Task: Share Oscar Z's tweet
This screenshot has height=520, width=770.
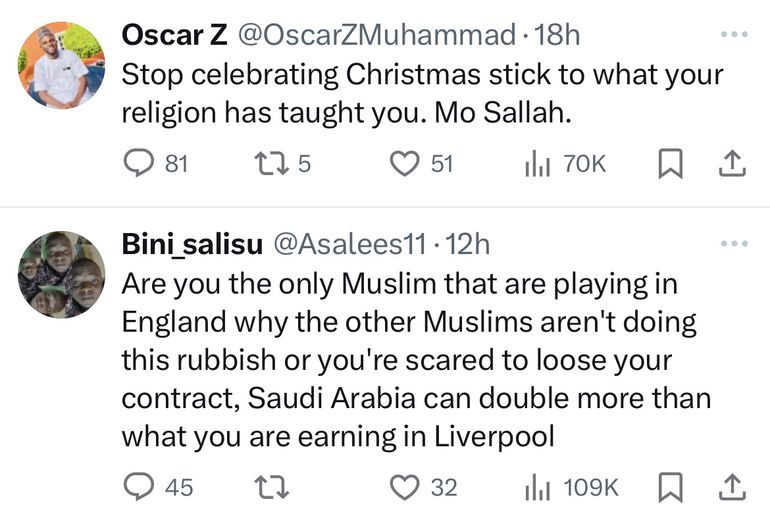Action: pyautogui.click(x=732, y=163)
